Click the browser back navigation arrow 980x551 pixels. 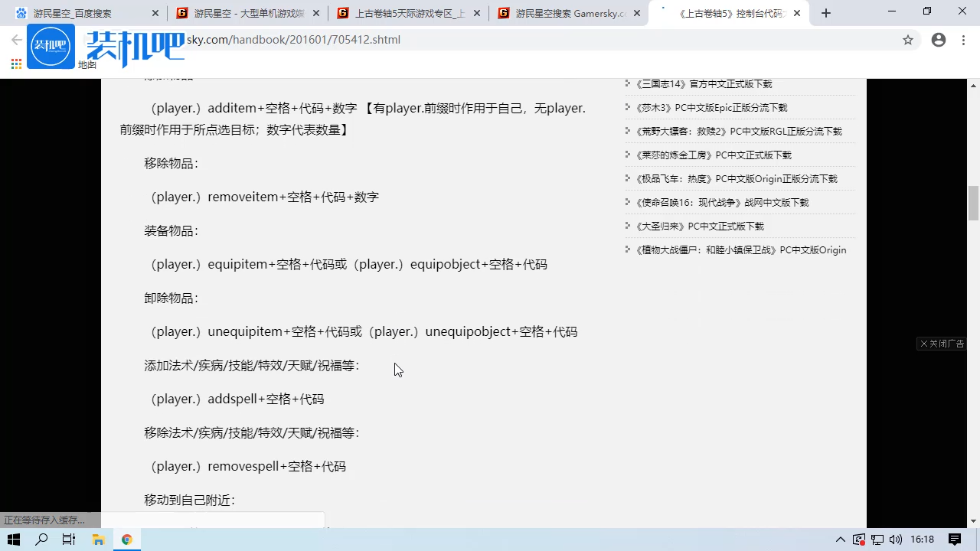tap(15, 40)
